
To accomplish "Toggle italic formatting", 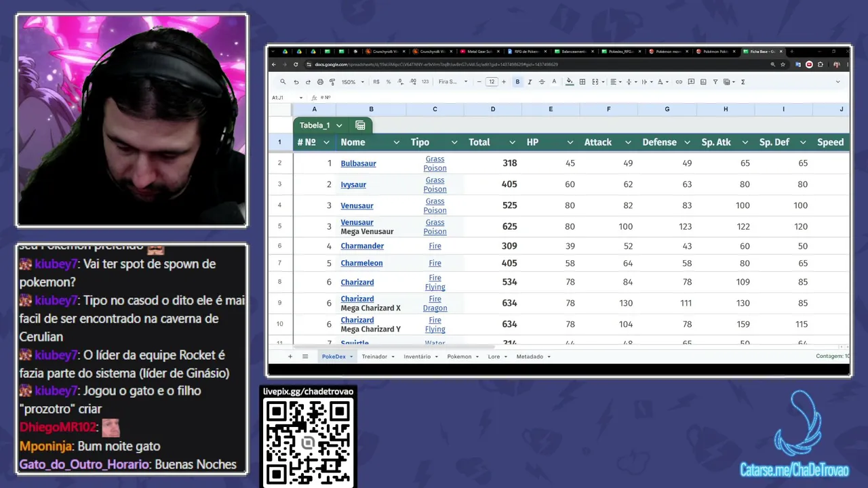I will [530, 82].
